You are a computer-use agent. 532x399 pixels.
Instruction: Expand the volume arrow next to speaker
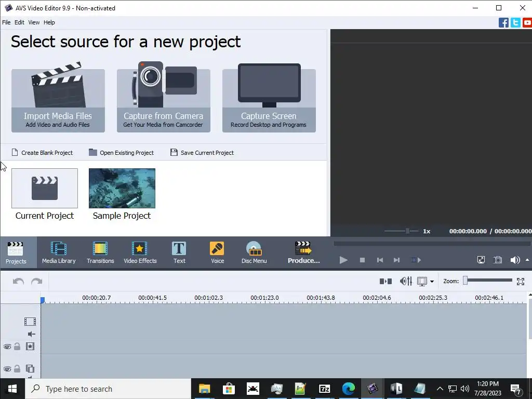(x=527, y=260)
